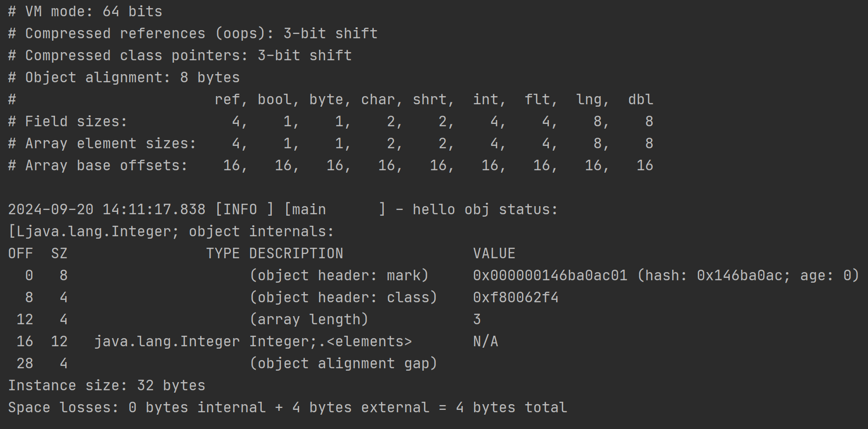
Task: Click the "Array base offsets:" label
Action: pyautogui.click(x=106, y=165)
